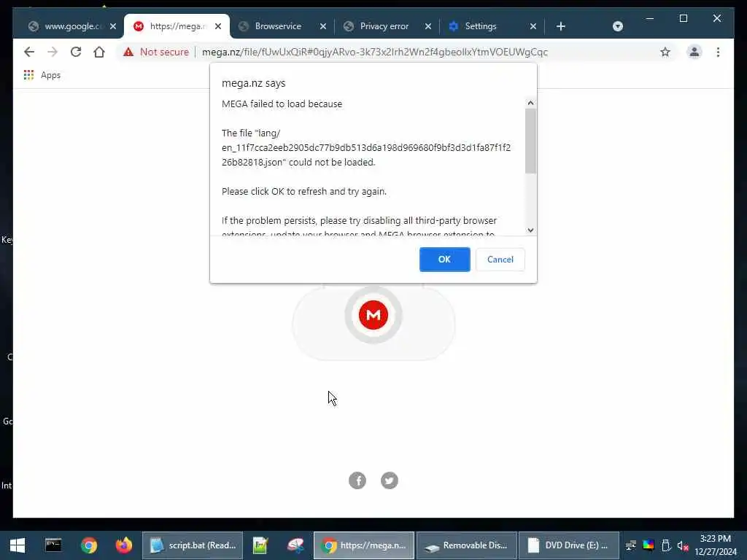Viewport: 747px width, 560px height.
Task: Click the Settings tab gear icon
Action: point(454,26)
